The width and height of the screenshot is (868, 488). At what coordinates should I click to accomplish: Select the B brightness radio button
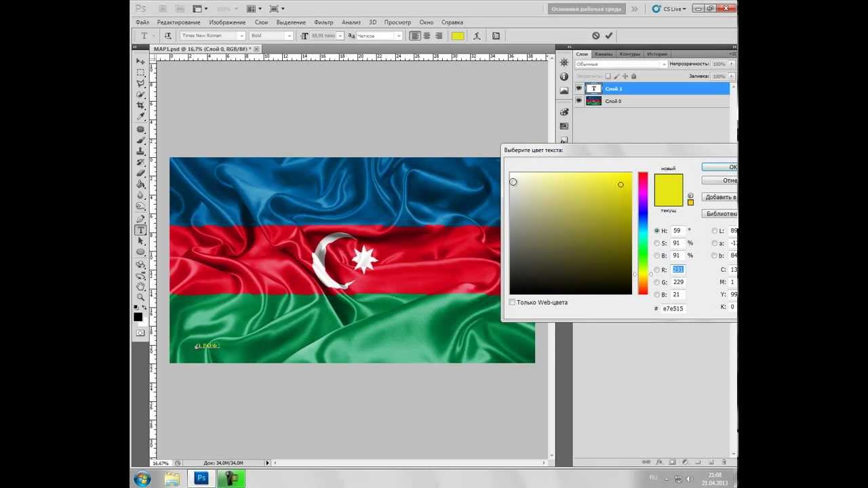coord(656,256)
